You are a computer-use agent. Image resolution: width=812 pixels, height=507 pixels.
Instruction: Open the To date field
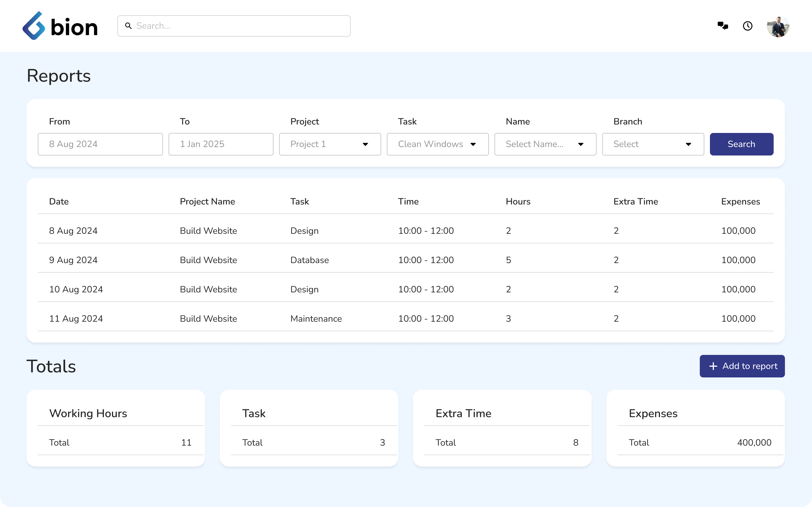point(221,144)
